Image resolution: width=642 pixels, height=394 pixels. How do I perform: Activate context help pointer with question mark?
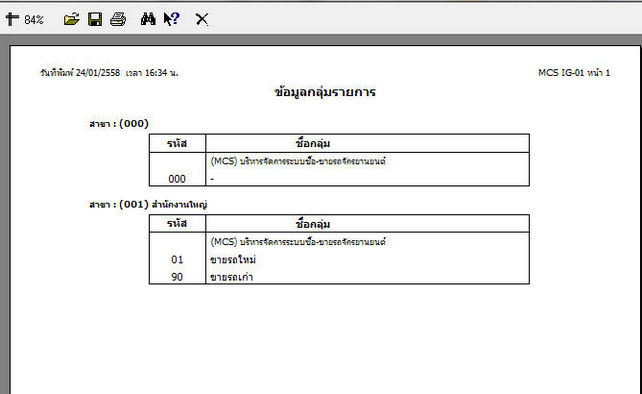click(x=172, y=19)
